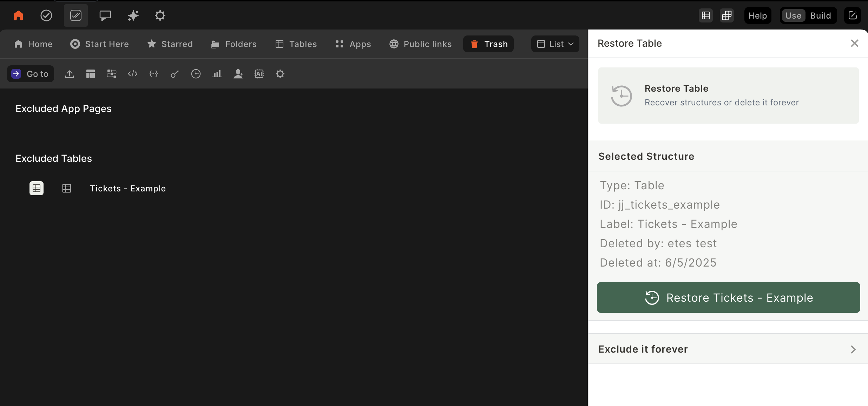Viewport: 868px width, 406px height.
Task: Open the List view dropdown
Action: click(x=555, y=44)
